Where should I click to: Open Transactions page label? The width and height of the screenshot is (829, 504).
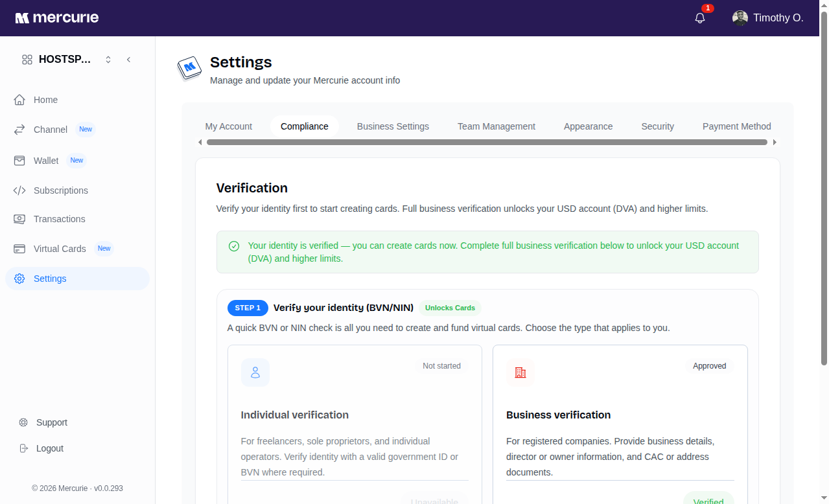click(x=60, y=219)
